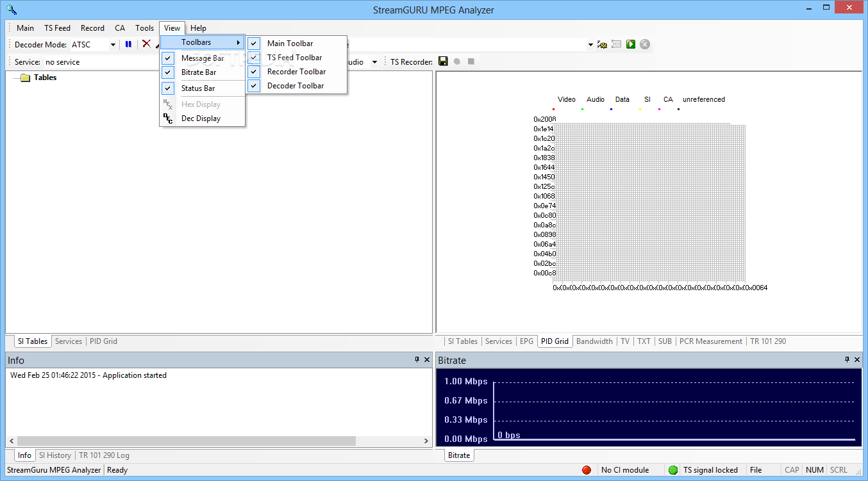
Task: Click the '0 bps' bitrate readout
Action: 509,436
